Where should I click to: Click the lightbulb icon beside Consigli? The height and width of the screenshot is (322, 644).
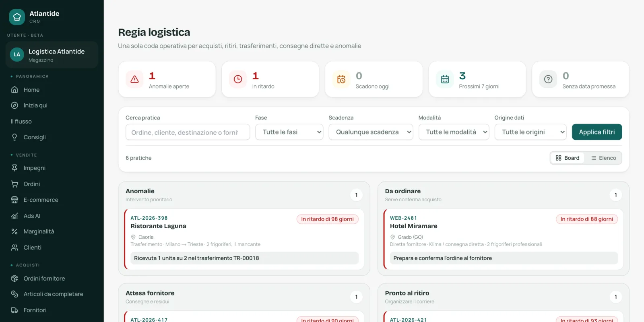[14, 137]
